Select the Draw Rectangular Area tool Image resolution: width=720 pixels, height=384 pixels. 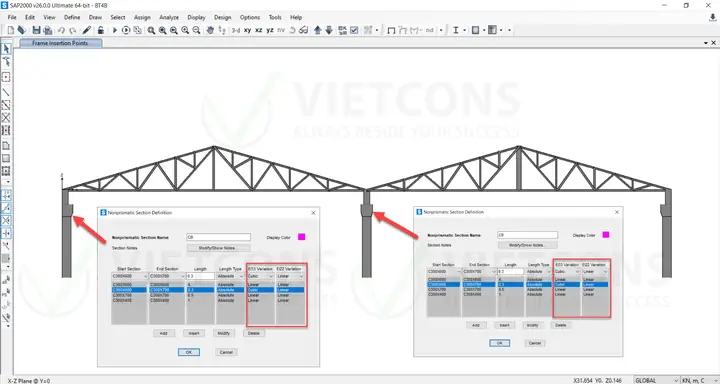pyautogui.click(x=6, y=159)
